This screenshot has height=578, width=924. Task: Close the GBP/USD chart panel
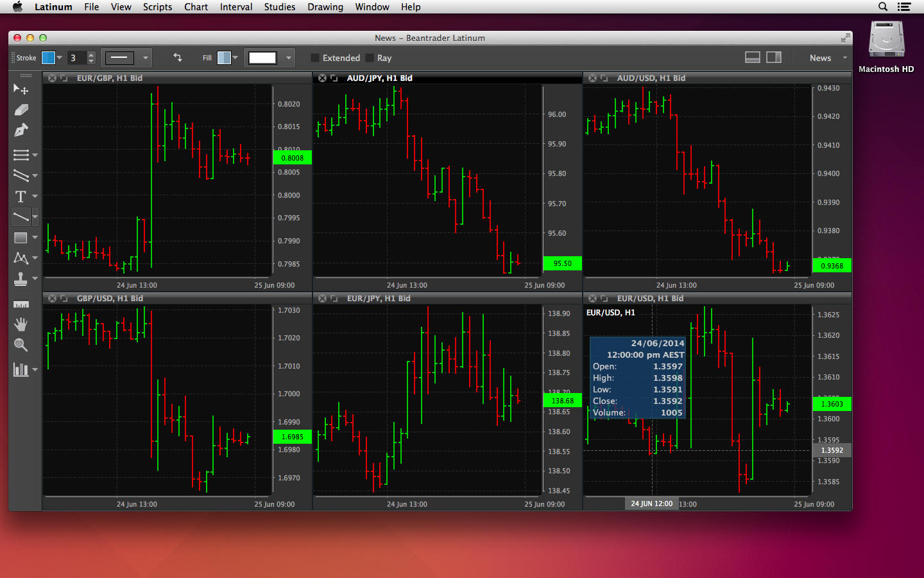coord(52,299)
